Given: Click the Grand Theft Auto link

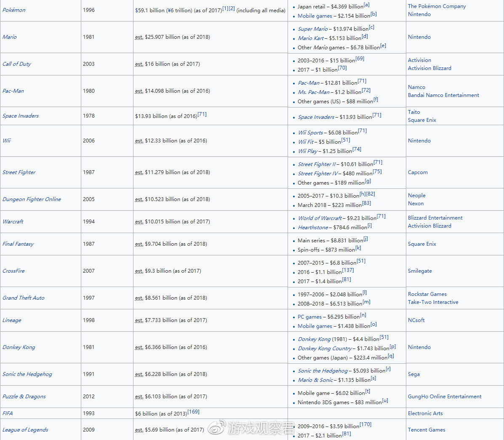Looking at the screenshot, I should coord(24,298).
